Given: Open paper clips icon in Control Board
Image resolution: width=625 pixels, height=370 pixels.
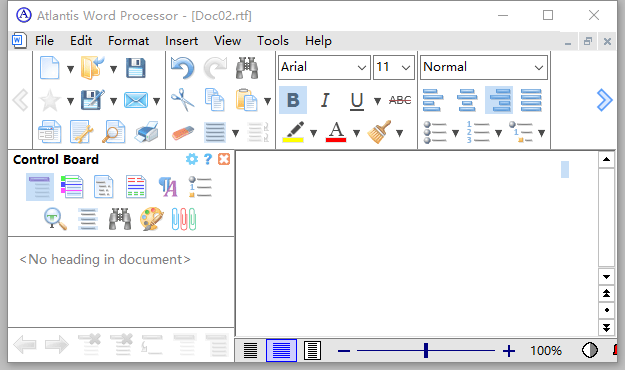Looking at the screenshot, I should coord(184,219).
